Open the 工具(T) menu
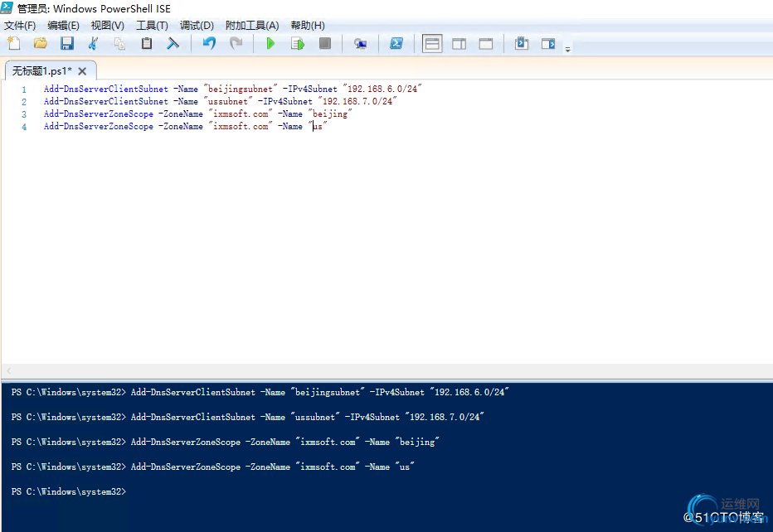The image size is (773, 532). coord(152,25)
